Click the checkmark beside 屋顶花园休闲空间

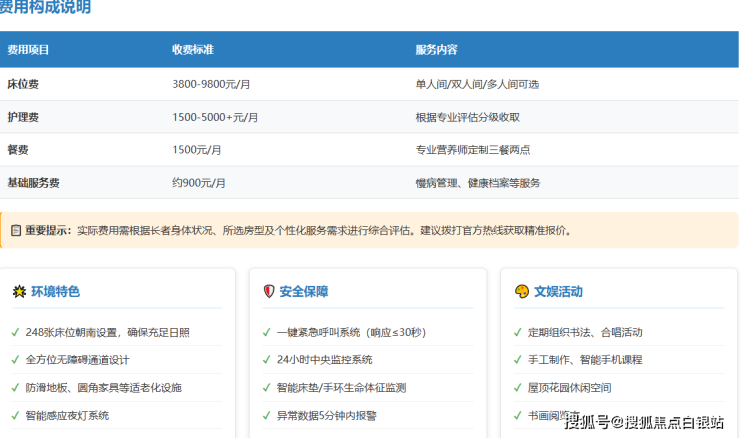click(517, 387)
